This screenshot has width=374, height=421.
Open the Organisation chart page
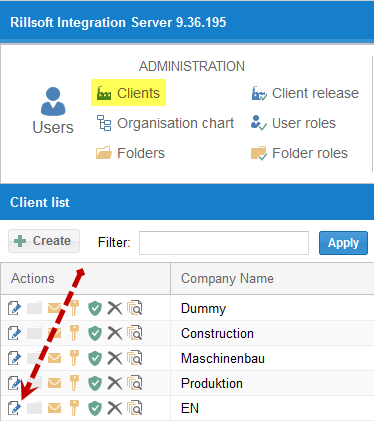pos(165,123)
